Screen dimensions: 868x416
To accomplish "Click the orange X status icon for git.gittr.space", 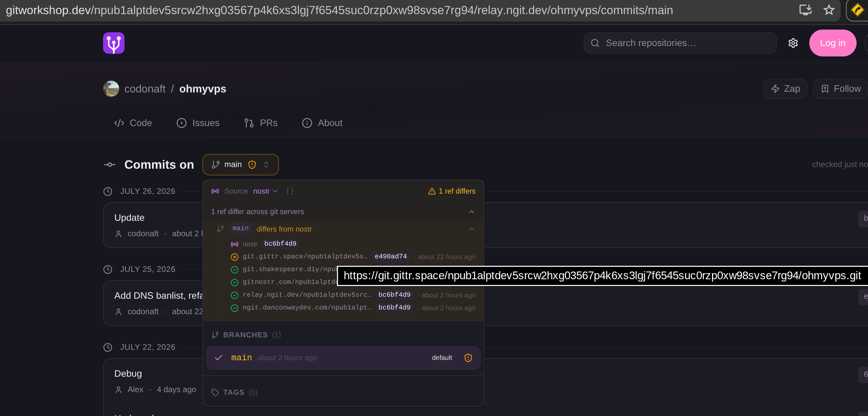I will [235, 257].
